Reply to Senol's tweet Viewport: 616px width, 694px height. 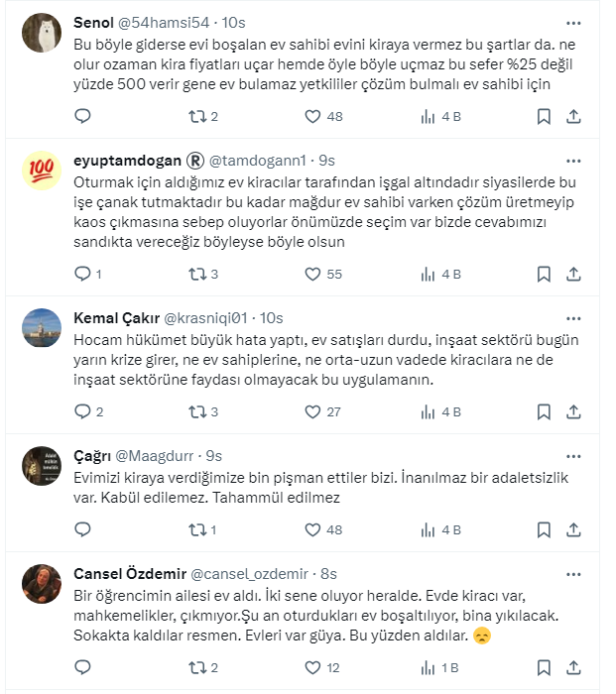point(83,116)
